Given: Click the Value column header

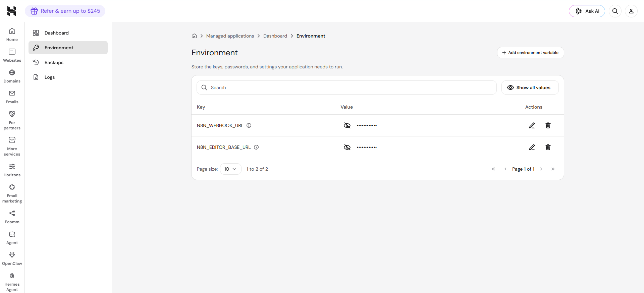Looking at the screenshot, I should coord(347,107).
